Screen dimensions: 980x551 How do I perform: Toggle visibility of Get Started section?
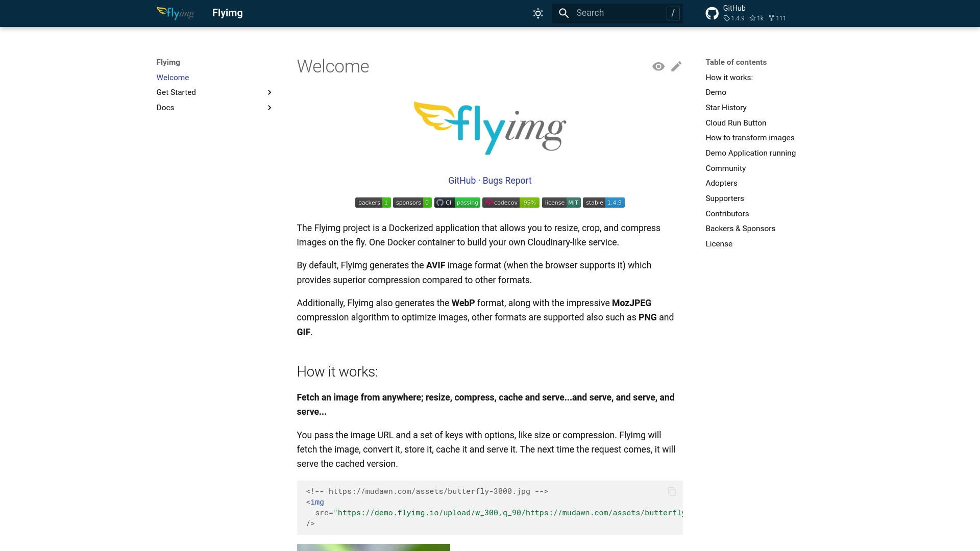click(268, 92)
